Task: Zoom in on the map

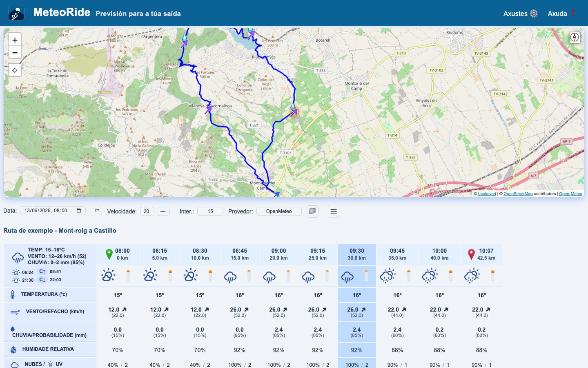Action: tap(15, 40)
